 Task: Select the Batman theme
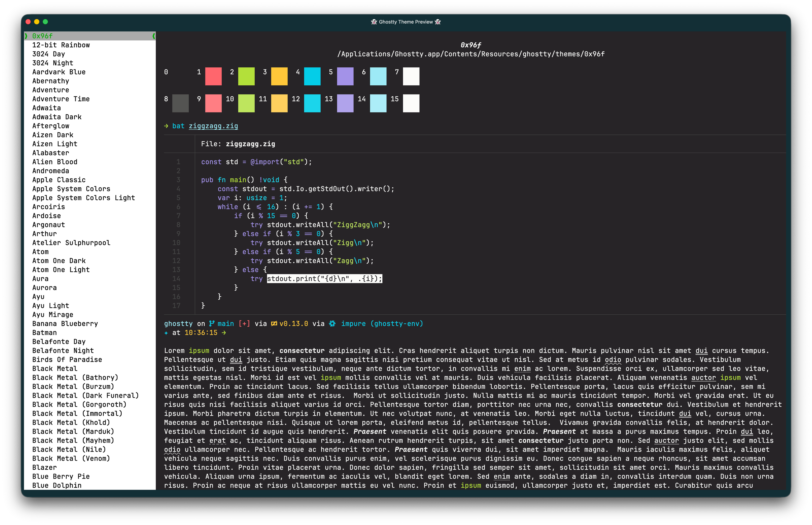pyautogui.click(x=44, y=333)
